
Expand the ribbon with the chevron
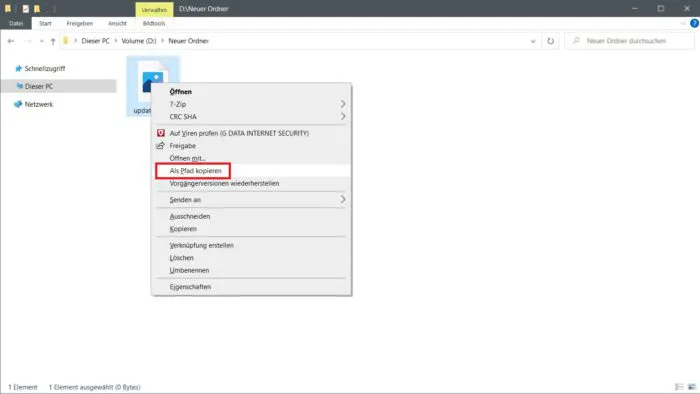683,23
